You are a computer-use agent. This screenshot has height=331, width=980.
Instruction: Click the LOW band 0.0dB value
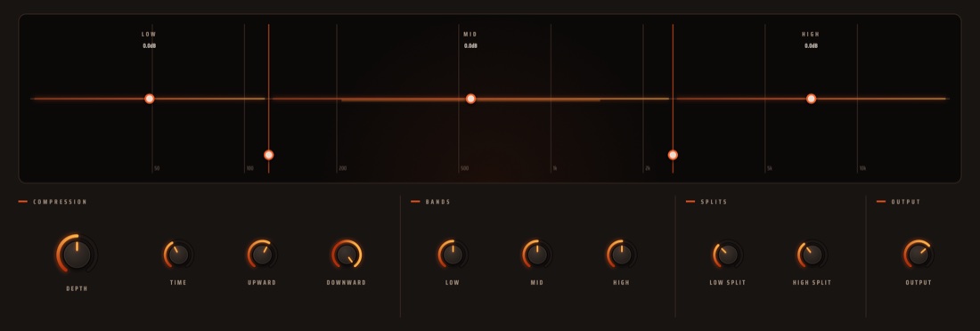click(x=150, y=46)
